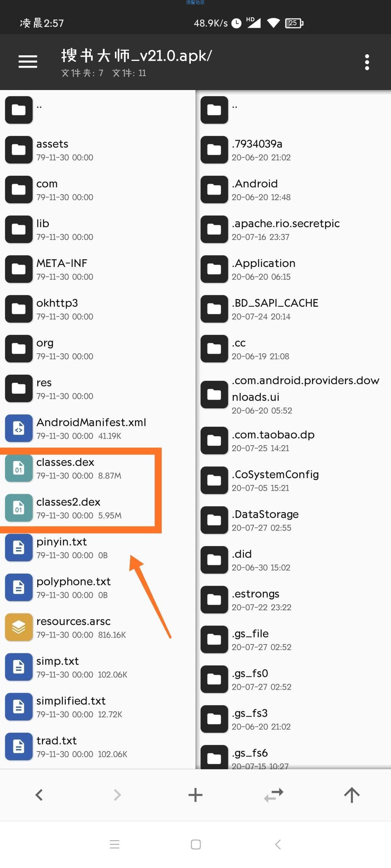Open the .Android folder in right pane
391x868 pixels.
[x=293, y=190]
